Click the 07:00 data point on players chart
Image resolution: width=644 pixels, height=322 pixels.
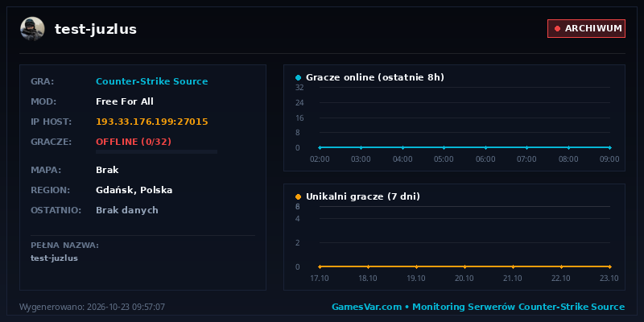tap(527, 147)
